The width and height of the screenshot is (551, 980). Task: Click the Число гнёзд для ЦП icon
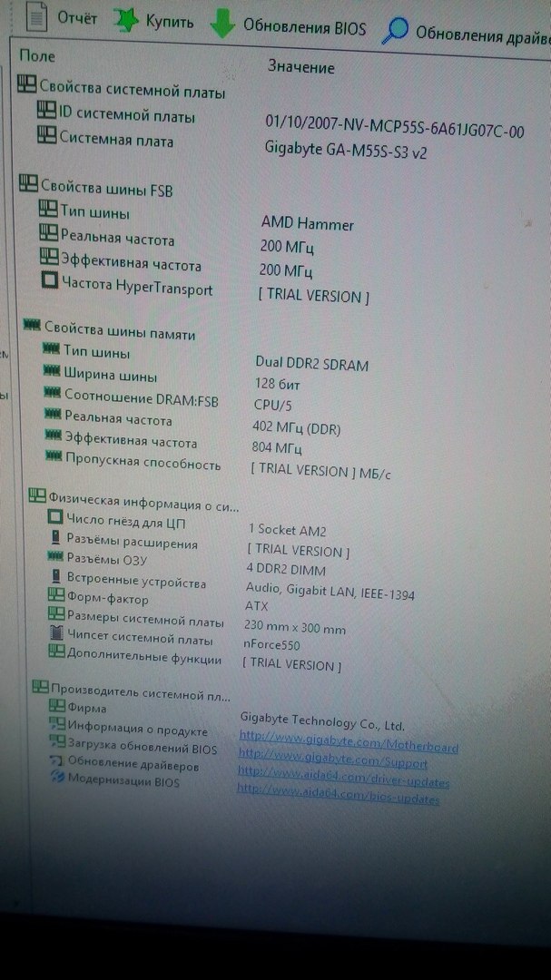(x=55, y=516)
